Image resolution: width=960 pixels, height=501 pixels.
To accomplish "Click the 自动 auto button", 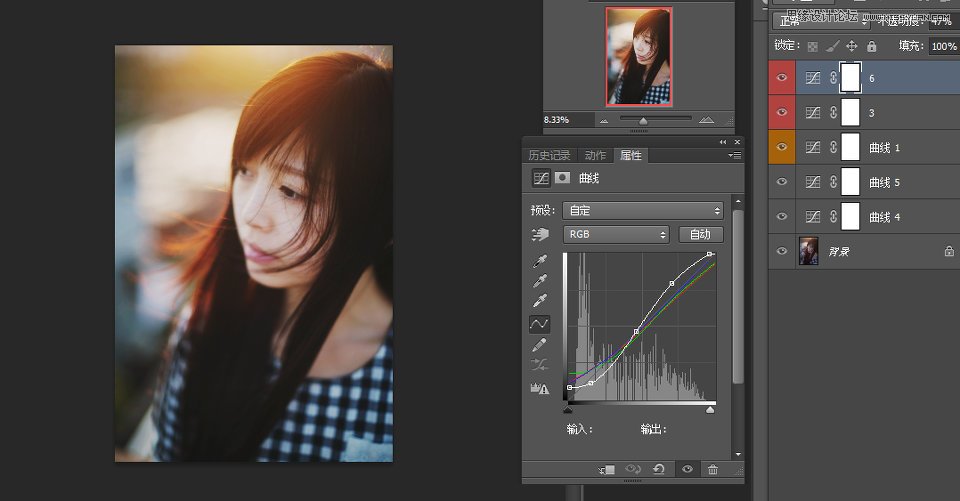I will (700, 235).
